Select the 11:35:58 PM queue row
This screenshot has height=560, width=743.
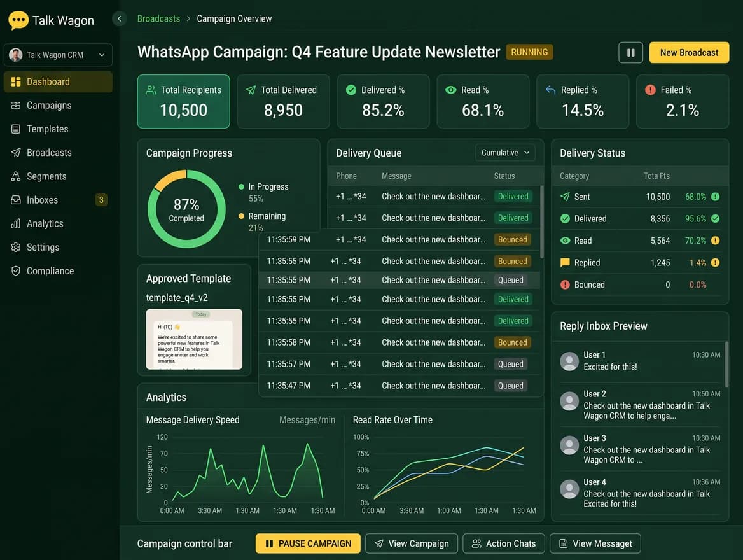(x=399, y=342)
